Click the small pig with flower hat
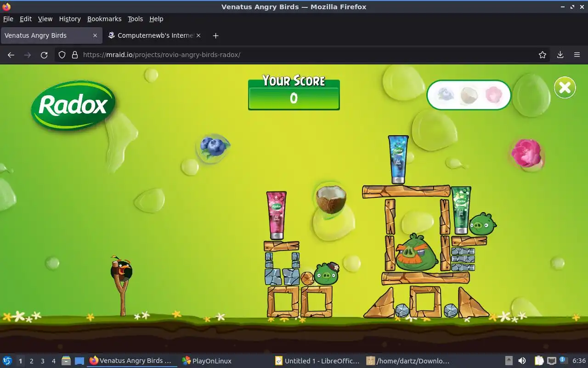 tap(326, 274)
